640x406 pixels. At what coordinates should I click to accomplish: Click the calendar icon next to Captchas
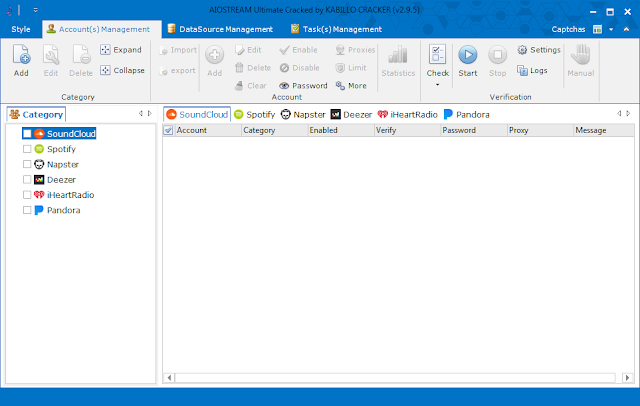click(597, 29)
